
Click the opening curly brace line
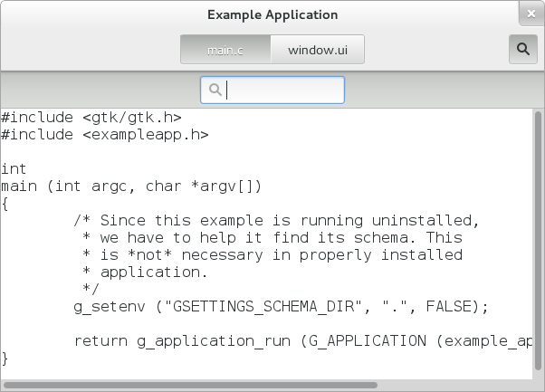point(5,204)
